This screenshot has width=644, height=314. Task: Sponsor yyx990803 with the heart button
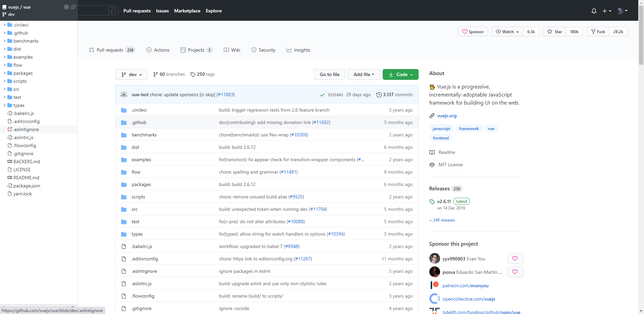tap(515, 258)
